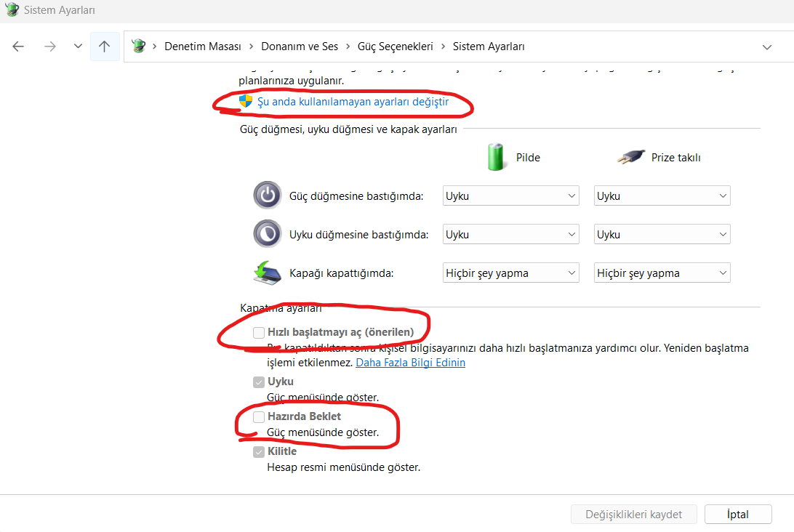Open power button battery dropdown
Viewport: 794px width, 532px height.
[510, 196]
